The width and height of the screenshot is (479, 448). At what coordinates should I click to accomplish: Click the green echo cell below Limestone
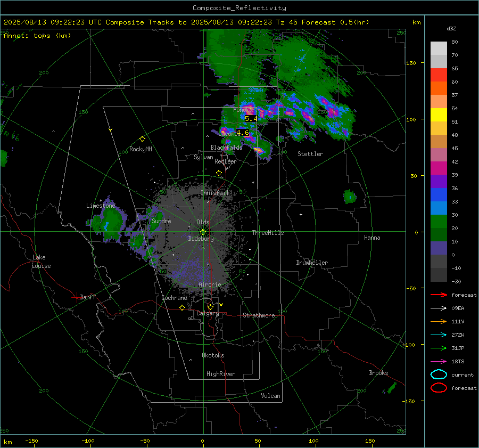pyautogui.click(x=112, y=222)
